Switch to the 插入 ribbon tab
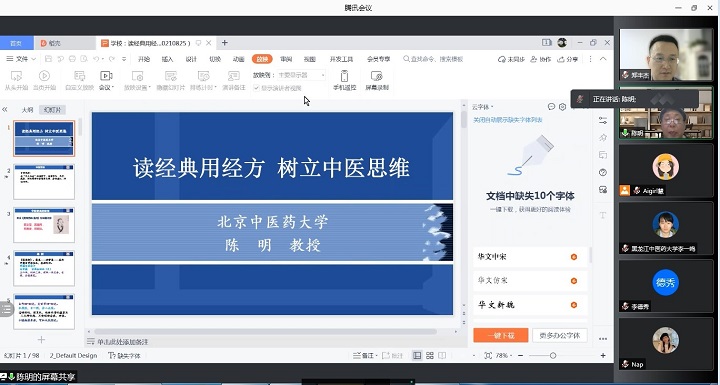The width and height of the screenshot is (720, 385). (168, 59)
